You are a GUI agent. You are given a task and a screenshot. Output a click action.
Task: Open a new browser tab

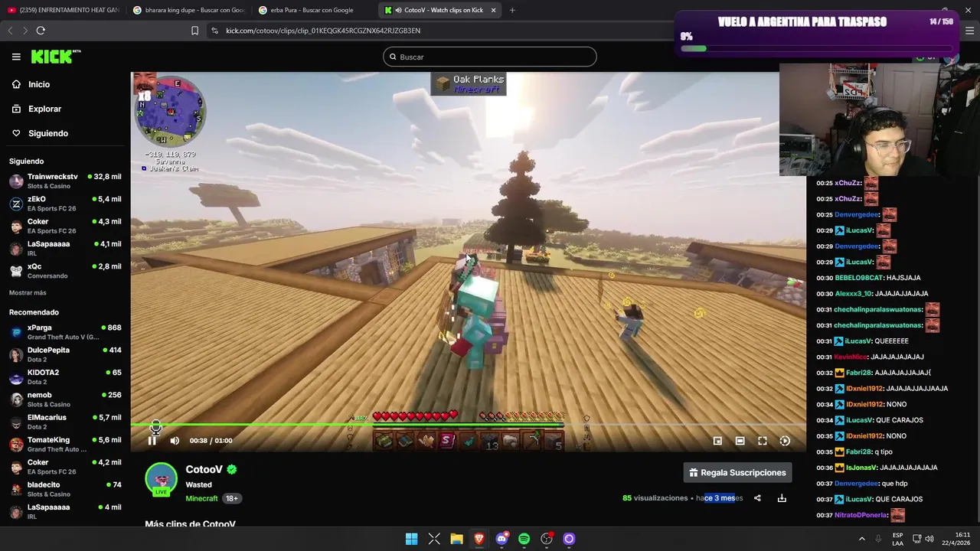[x=512, y=10]
